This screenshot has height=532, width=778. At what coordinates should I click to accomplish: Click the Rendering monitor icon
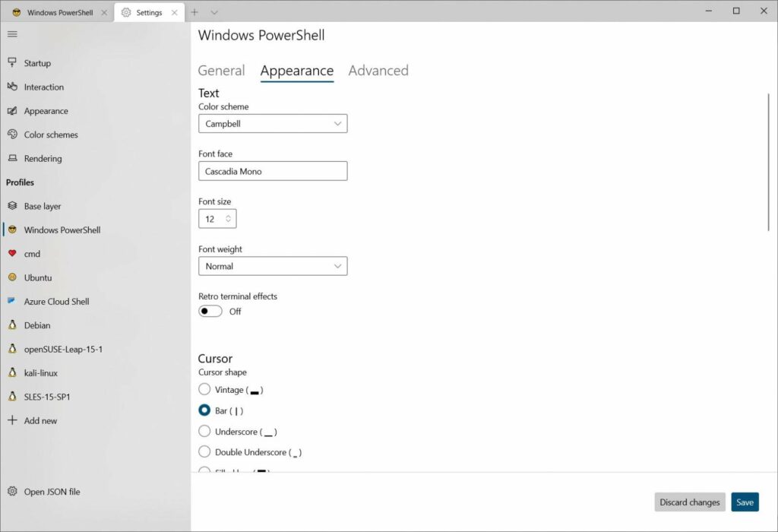[12, 158]
